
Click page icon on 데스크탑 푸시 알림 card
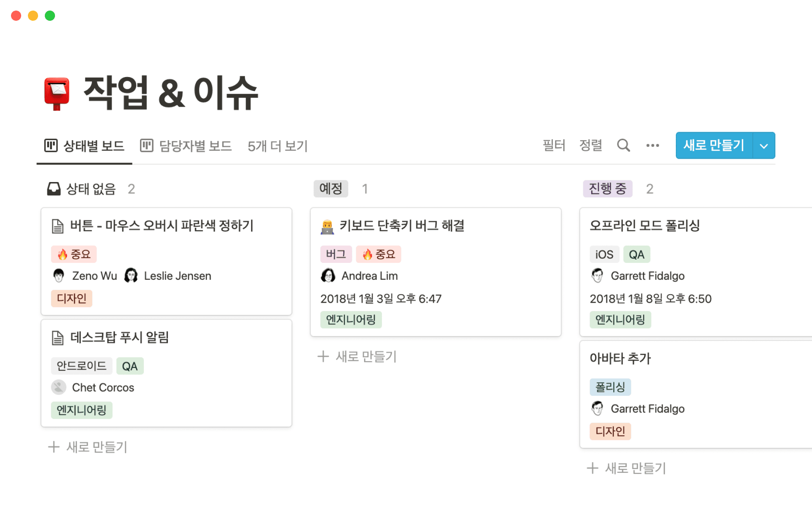(58, 338)
